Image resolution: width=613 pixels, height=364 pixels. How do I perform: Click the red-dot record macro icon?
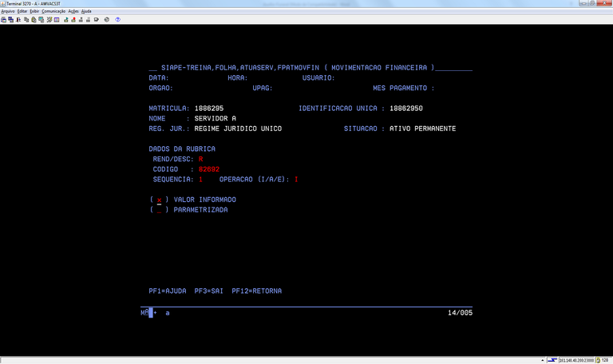pos(73,19)
